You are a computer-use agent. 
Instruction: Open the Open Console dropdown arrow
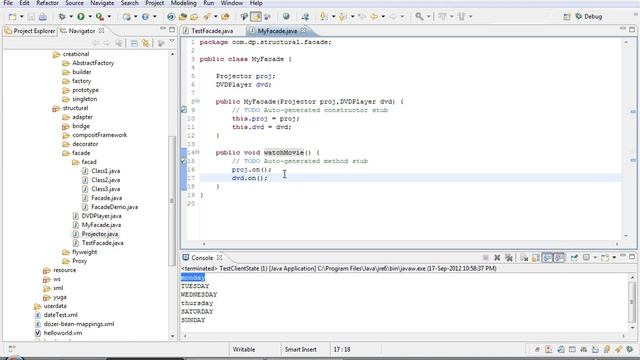pyautogui.click(x=614, y=258)
